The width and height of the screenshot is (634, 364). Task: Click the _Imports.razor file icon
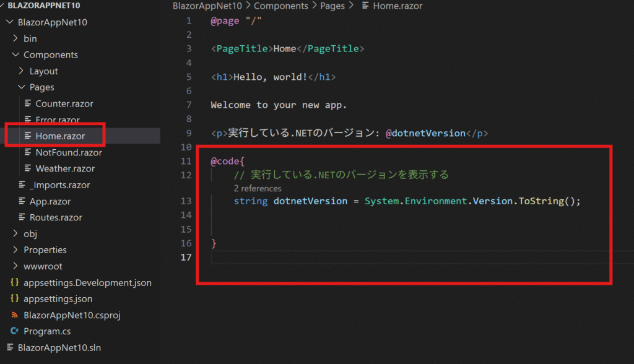[22, 184]
